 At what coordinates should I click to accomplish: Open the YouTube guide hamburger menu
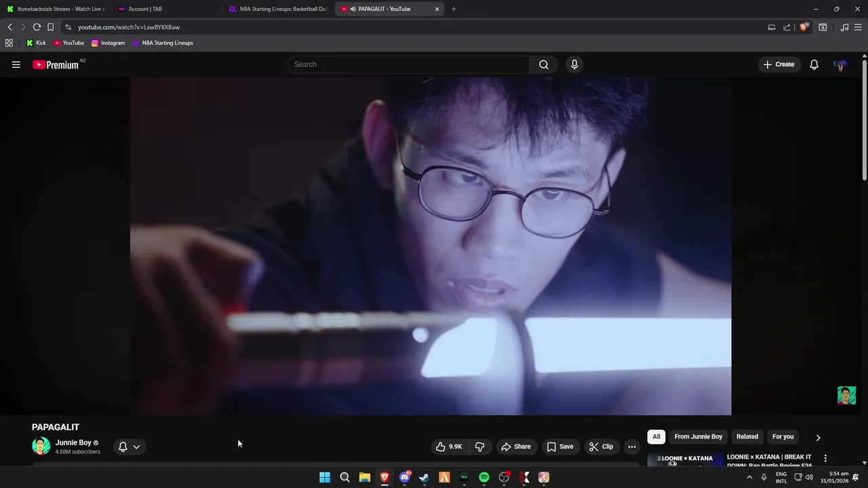pyautogui.click(x=16, y=64)
